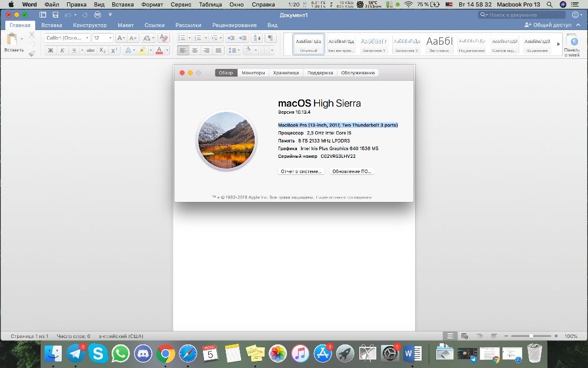The width and height of the screenshot is (588, 368).
Task: Click the Cut scissors icon
Action: 32,35
